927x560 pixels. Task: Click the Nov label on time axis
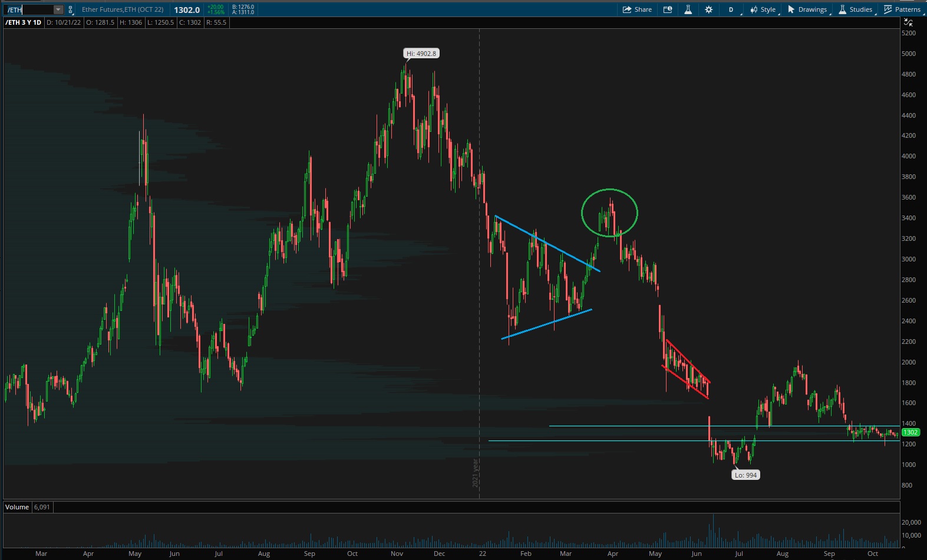coord(397,554)
